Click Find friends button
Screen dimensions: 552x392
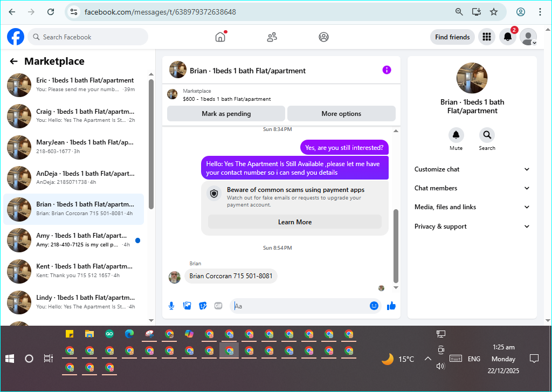tap(452, 37)
